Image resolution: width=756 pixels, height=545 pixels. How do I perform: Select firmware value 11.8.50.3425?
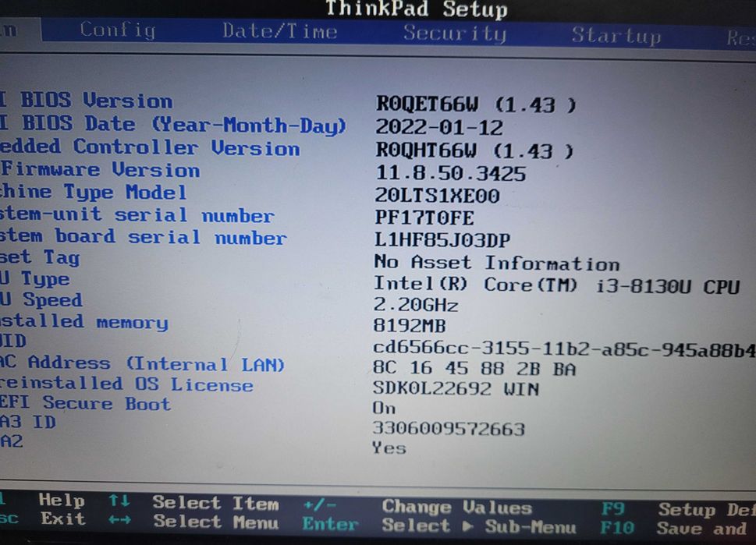(450, 173)
